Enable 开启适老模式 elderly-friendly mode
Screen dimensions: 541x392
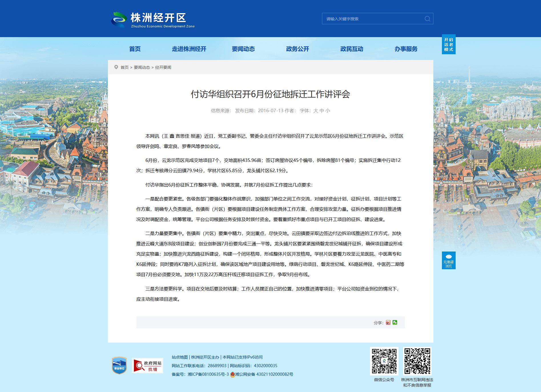pyautogui.click(x=449, y=45)
